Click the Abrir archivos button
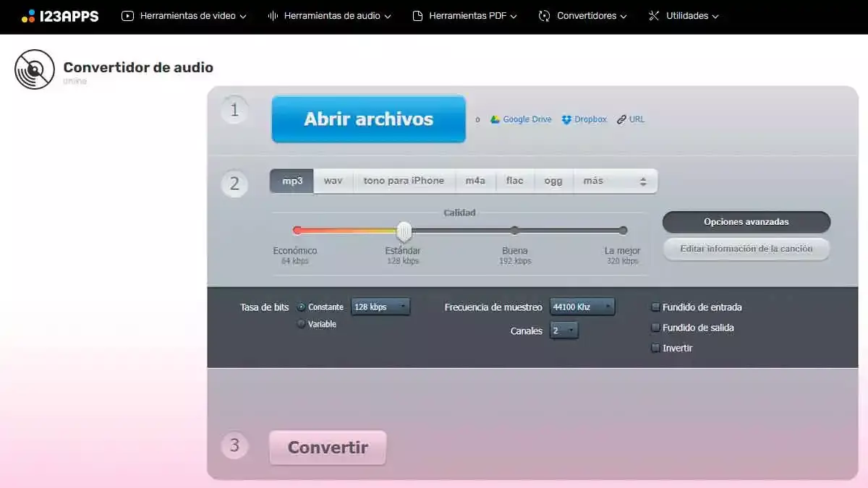This screenshot has height=488, width=868. (368, 119)
